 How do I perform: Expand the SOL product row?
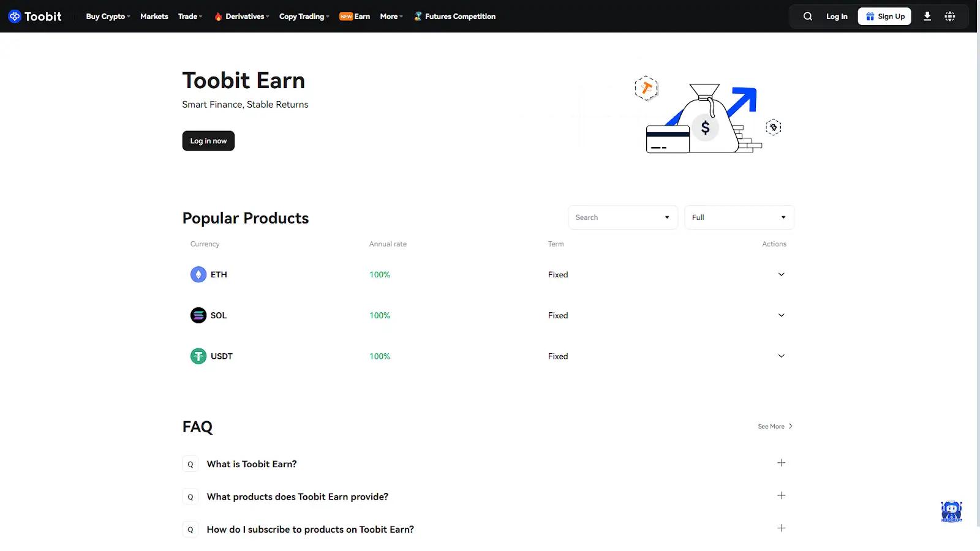tap(781, 315)
